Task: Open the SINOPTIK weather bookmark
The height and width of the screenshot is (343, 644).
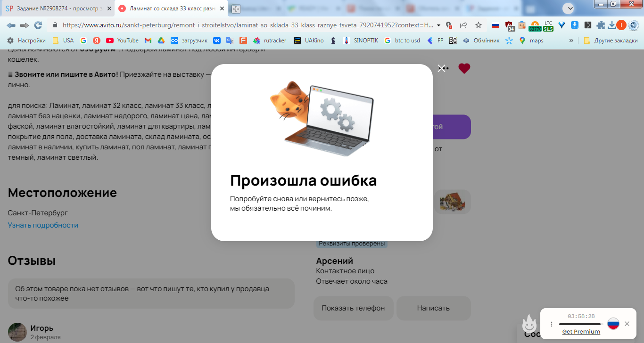Action: tap(361, 41)
